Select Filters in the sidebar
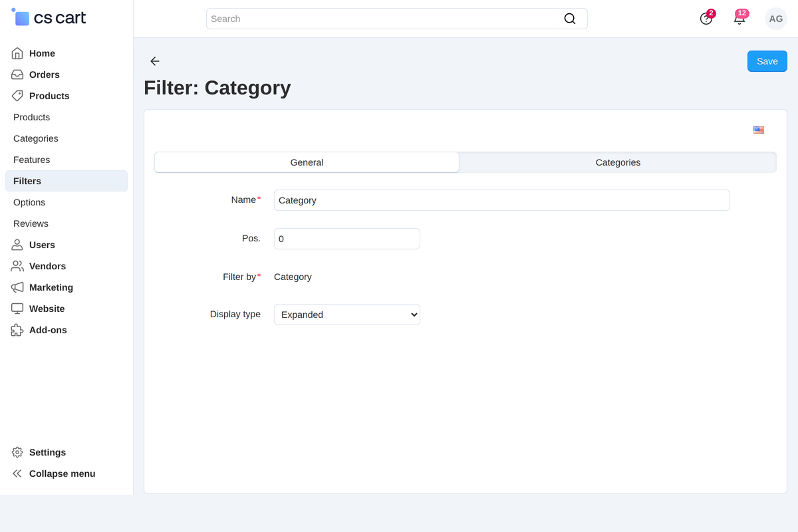This screenshot has height=532, width=798. pyautogui.click(x=66, y=181)
